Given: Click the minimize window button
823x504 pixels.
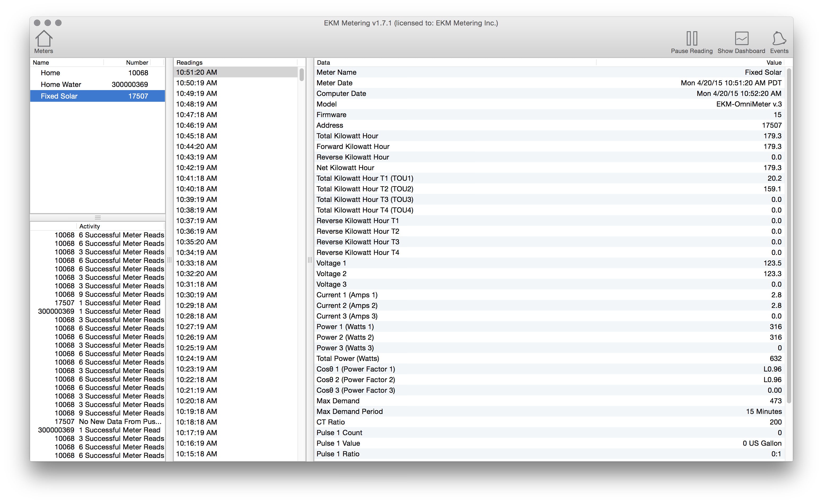Looking at the screenshot, I should coord(48,23).
